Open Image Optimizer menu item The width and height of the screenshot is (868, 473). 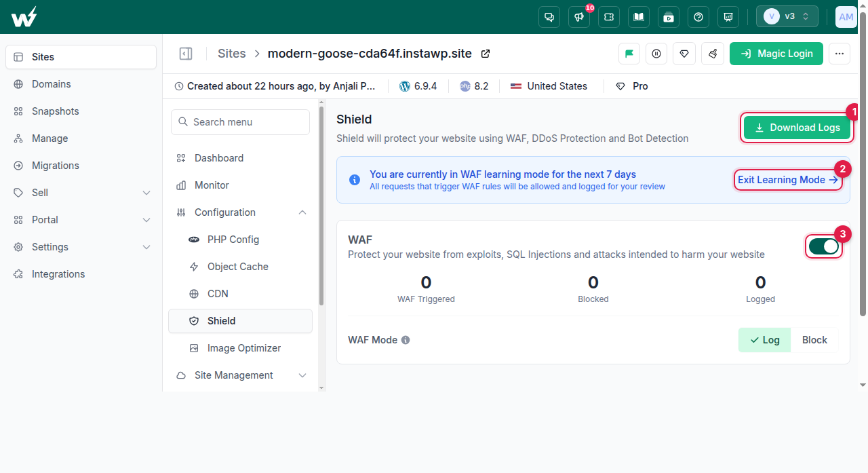point(241,348)
